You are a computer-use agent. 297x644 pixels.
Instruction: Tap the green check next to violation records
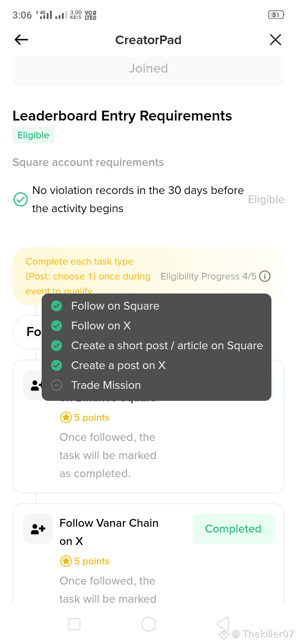(x=21, y=200)
